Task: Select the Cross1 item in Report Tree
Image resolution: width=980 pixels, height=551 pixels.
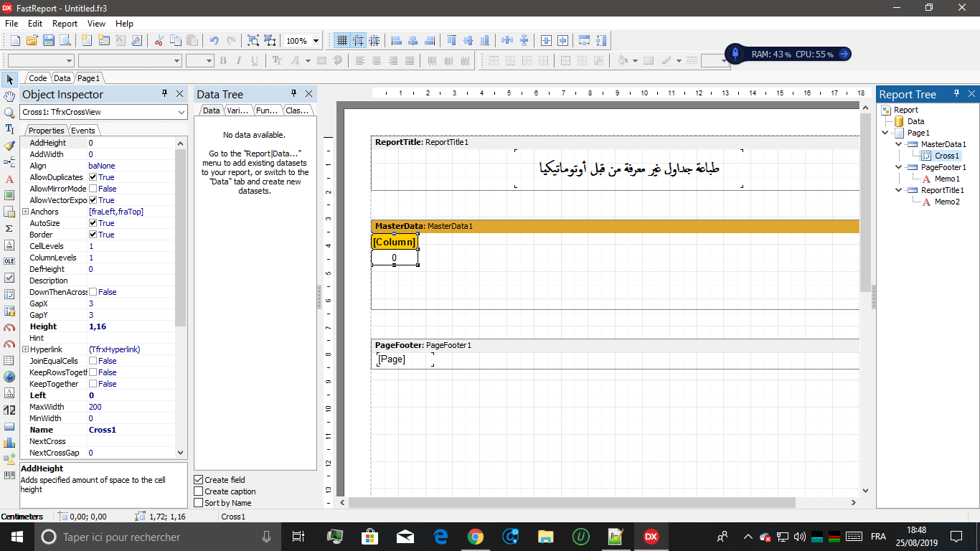Action: [x=947, y=156]
